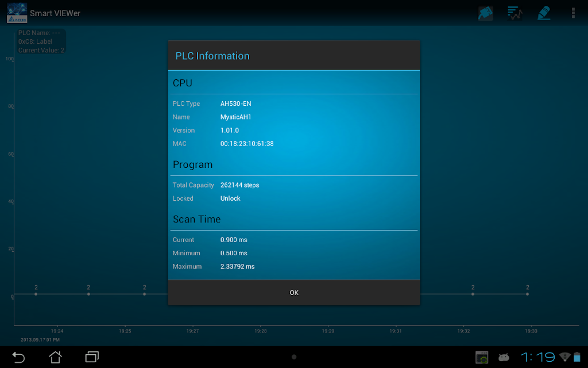The width and height of the screenshot is (588, 368).
Task: Select the Unlock lock status value
Action: [230, 198]
